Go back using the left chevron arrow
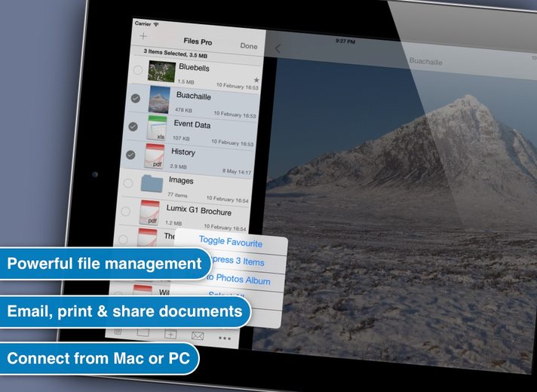Viewport: 537px width, 392px height. (x=278, y=49)
